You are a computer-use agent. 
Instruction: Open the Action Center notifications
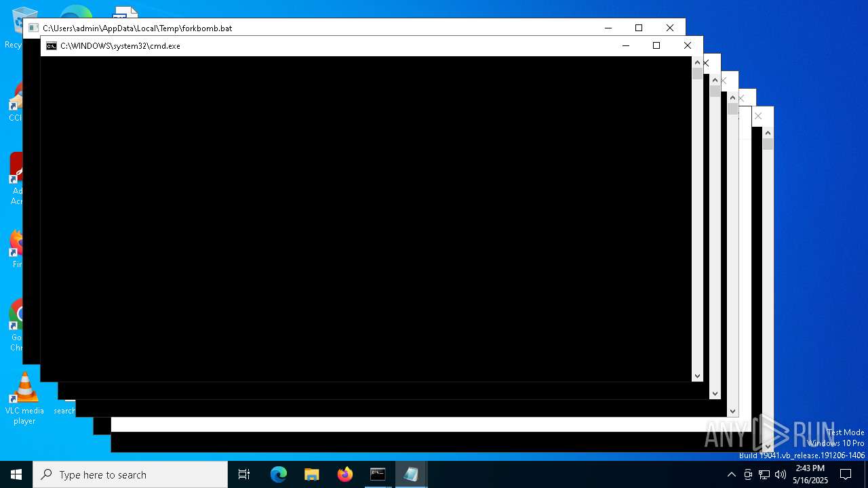pyautogui.click(x=846, y=474)
